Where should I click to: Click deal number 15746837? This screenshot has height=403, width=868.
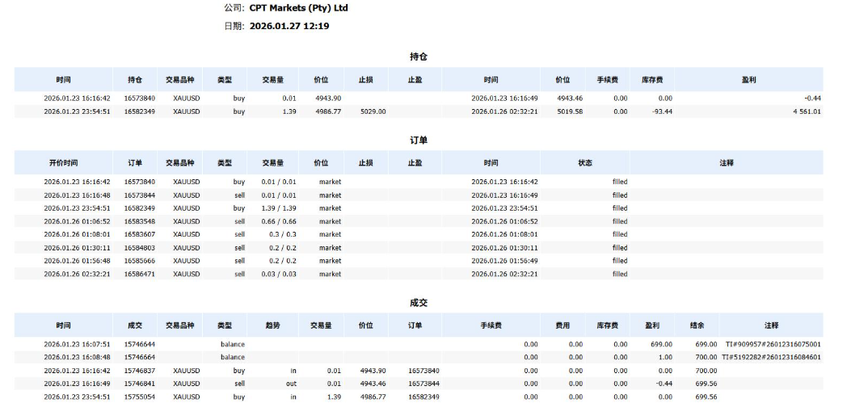point(139,371)
